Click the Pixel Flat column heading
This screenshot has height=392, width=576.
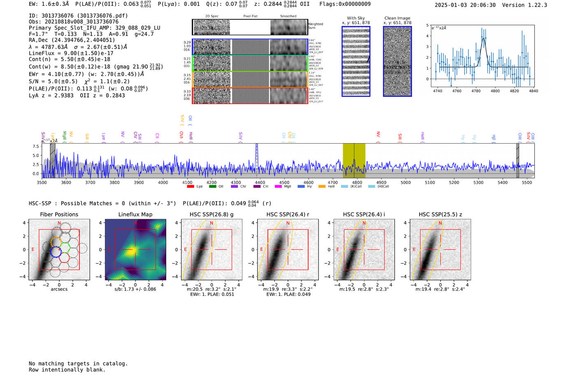(251, 16)
